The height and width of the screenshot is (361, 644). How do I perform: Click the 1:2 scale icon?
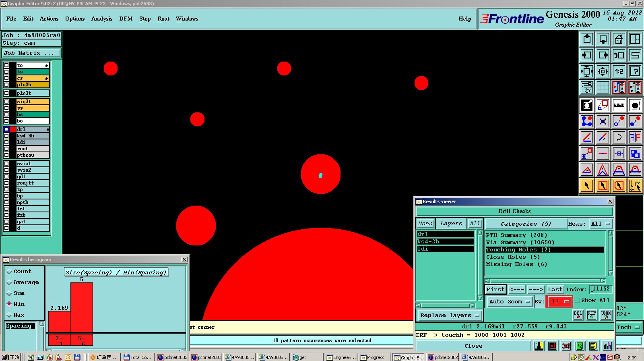[619, 71]
